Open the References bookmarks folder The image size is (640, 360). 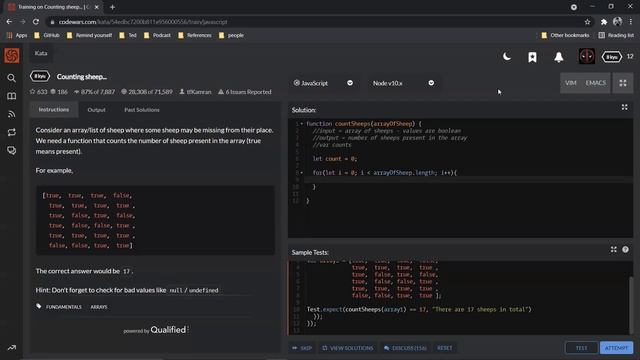coord(195,35)
